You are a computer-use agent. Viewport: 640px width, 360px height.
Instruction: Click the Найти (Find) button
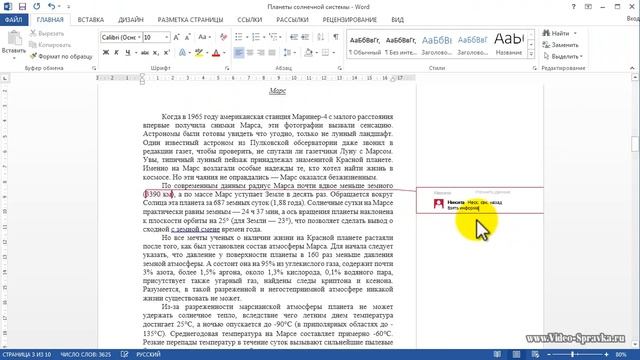tap(559, 33)
